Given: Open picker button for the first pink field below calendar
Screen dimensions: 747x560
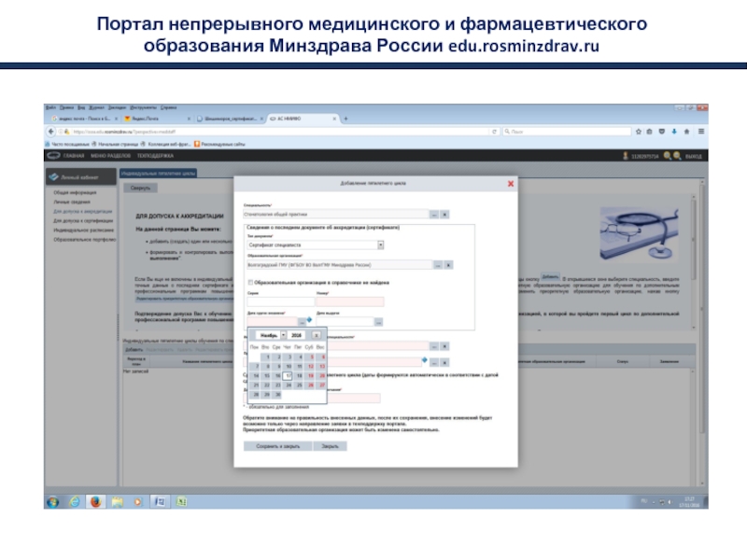Looking at the screenshot, I should click(434, 346).
